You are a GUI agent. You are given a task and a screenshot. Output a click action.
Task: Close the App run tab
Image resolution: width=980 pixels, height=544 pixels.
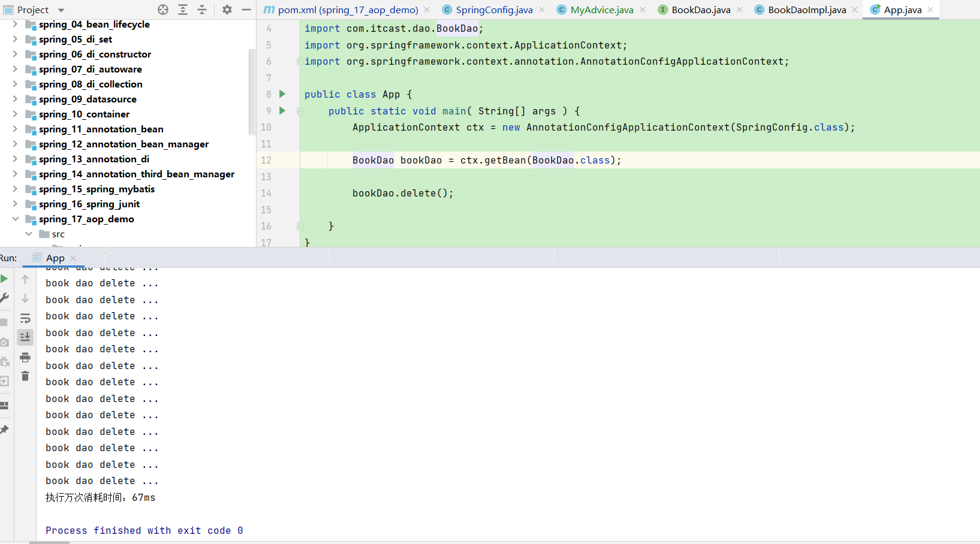tap(73, 258)
